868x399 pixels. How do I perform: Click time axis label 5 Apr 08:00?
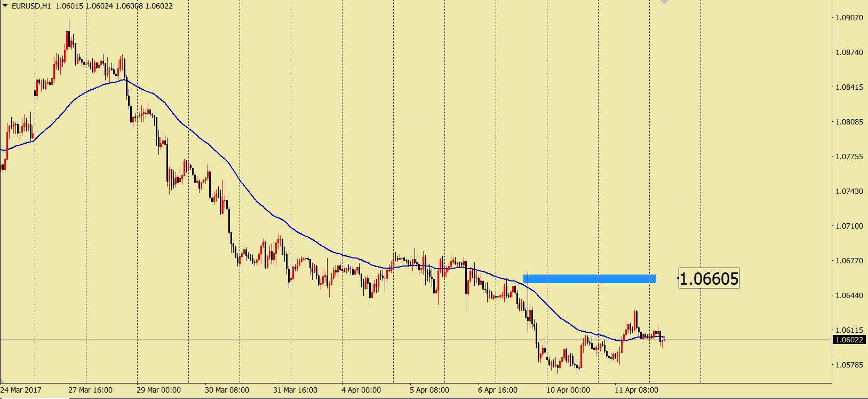point(429,390)
